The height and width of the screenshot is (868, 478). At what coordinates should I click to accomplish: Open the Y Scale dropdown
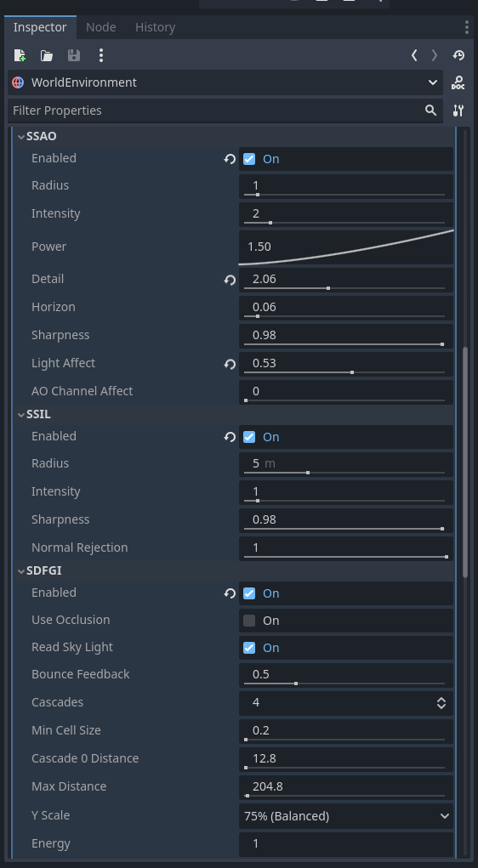pos(346,816)
